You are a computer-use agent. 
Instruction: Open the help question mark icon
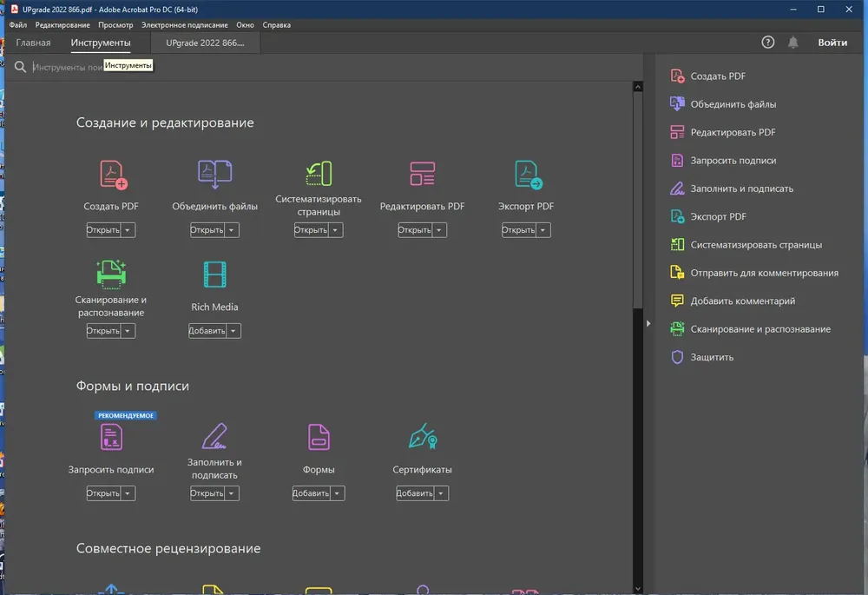click(767, 42)
